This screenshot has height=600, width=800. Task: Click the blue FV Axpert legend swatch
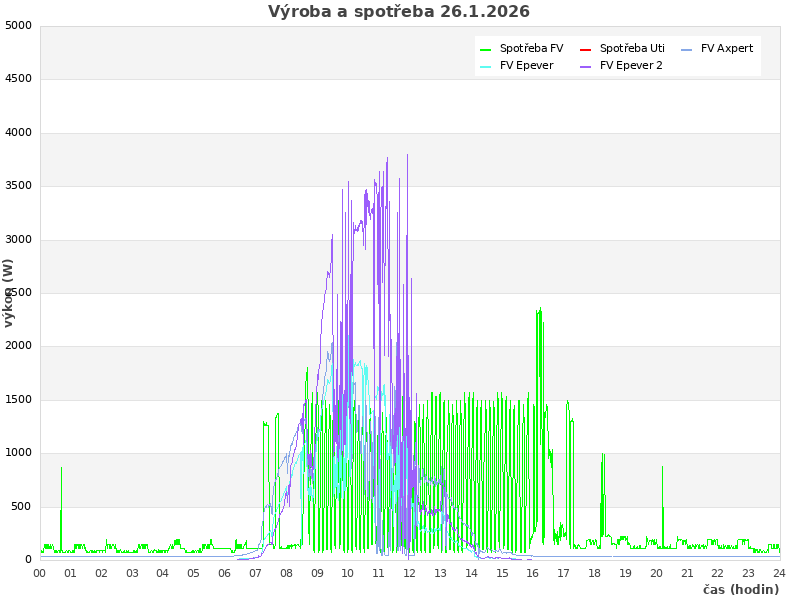687,49
